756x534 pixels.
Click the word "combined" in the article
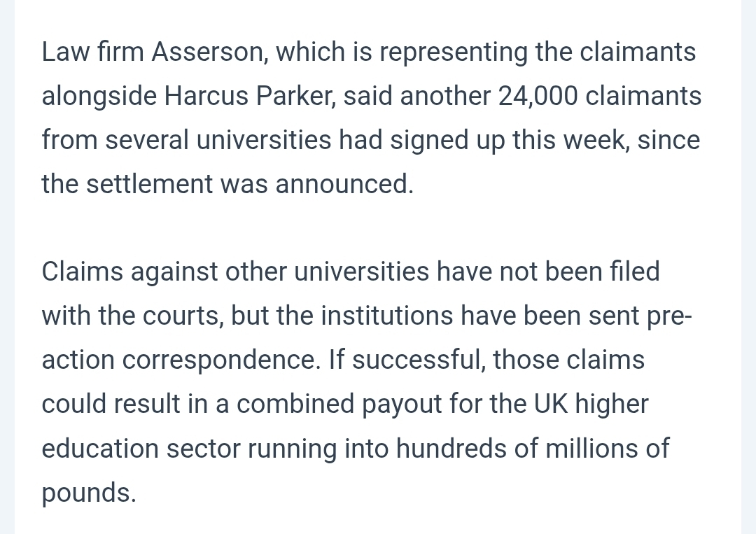point(295,404)
